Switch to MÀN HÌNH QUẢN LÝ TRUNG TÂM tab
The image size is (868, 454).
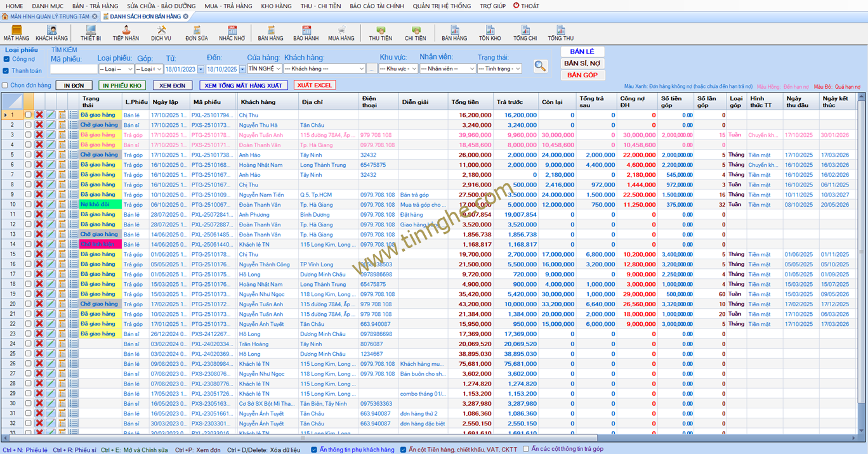(x=49, y=16)
